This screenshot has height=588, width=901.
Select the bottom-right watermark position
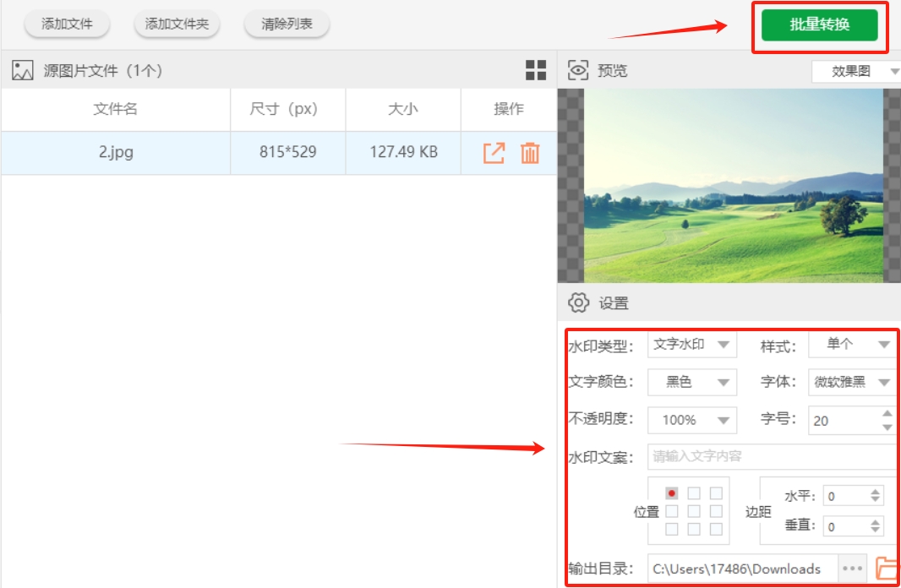[716, 529]
